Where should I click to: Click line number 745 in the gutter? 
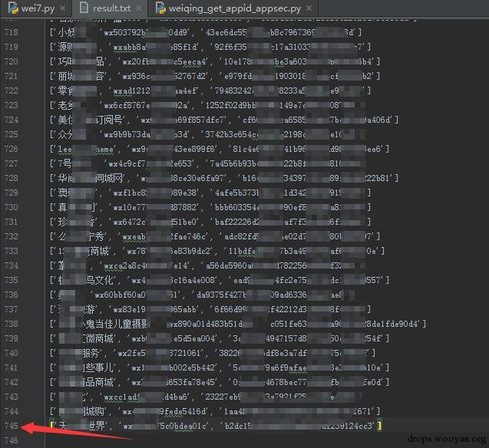point(12,426)
